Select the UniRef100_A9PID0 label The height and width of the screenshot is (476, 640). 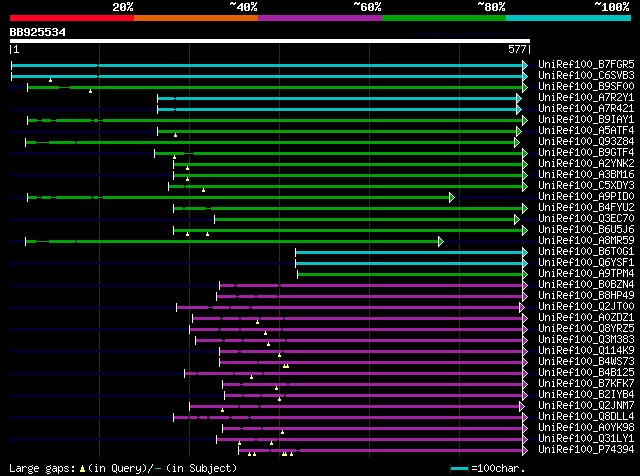[586, 197]
